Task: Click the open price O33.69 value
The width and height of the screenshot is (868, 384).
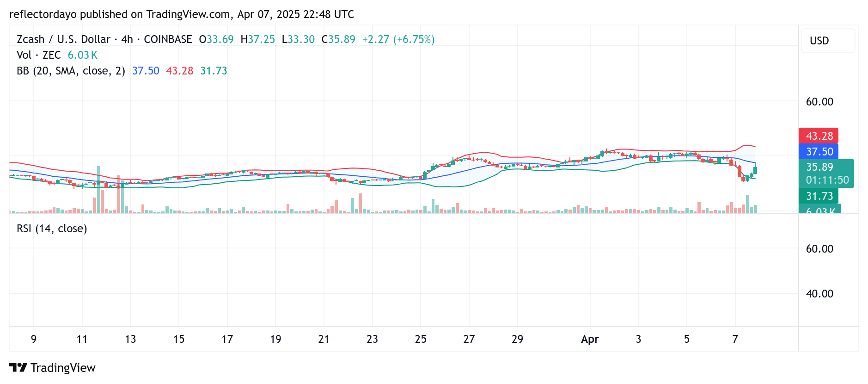Action: click(216, 39)
